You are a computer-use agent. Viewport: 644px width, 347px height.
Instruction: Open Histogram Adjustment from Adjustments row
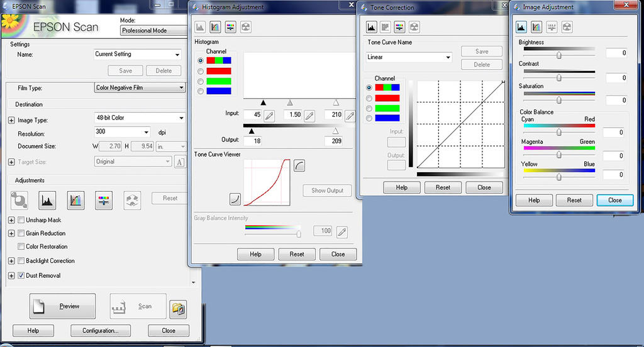pyautogui.click(x=47, y=201)
